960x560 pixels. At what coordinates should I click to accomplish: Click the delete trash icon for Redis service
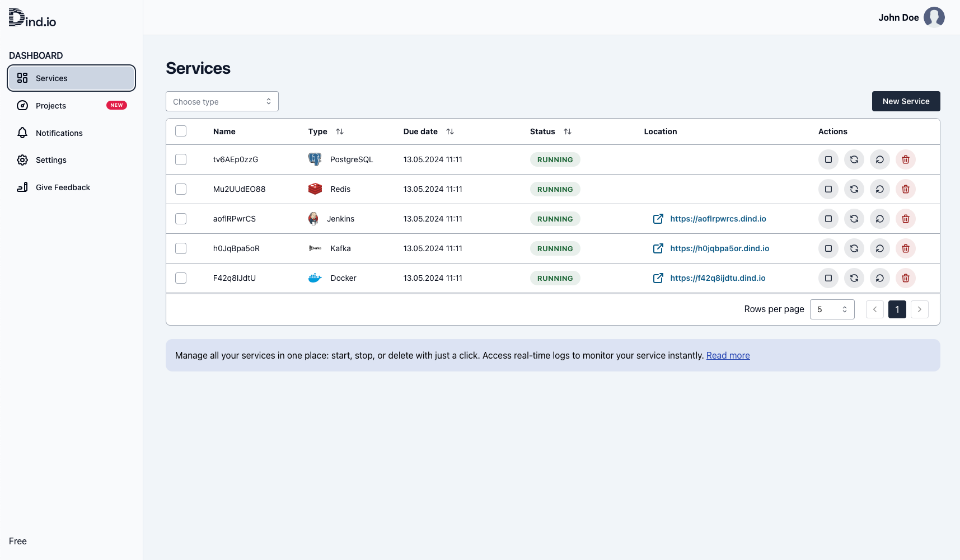(905, 189)
